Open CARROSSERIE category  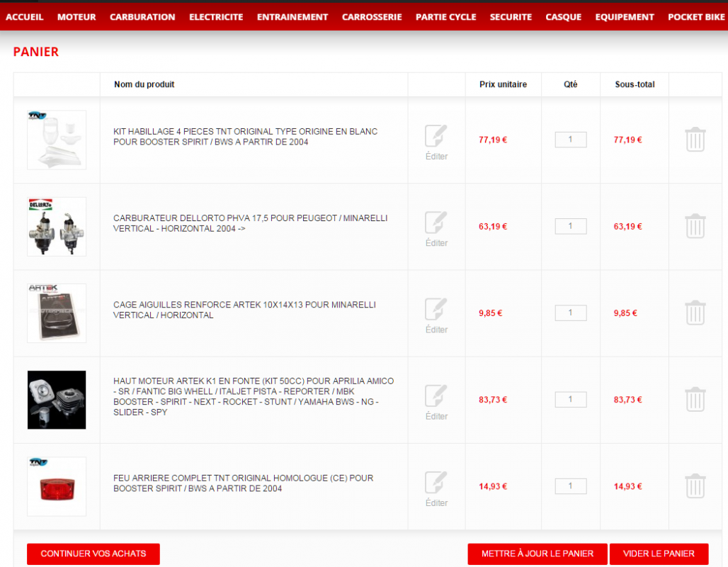(372, 17)
